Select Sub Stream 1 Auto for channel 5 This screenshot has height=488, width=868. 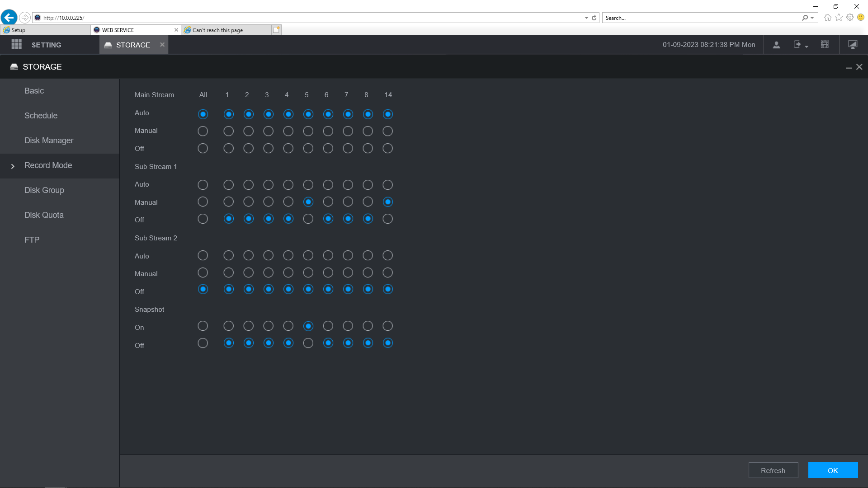pyautogui.click(x=308, y=185)
